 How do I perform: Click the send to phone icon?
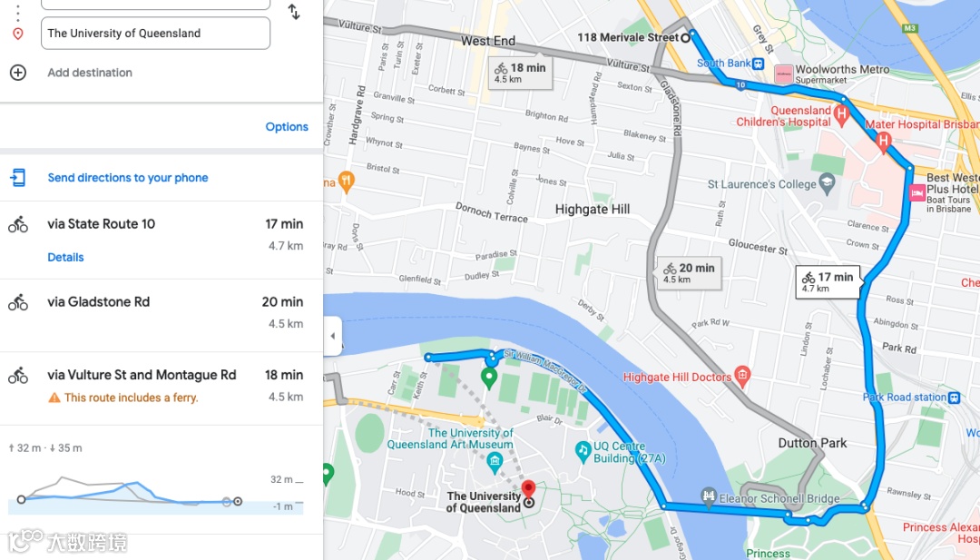(17, 178)
